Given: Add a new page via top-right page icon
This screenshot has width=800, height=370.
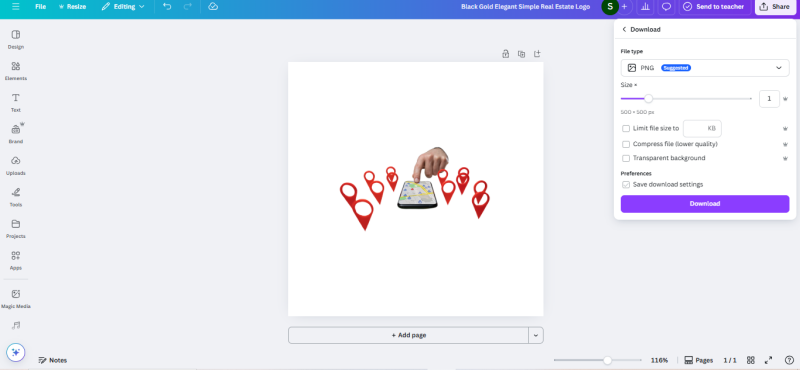Looking at the screenshot, I should [x=537, y=54].
